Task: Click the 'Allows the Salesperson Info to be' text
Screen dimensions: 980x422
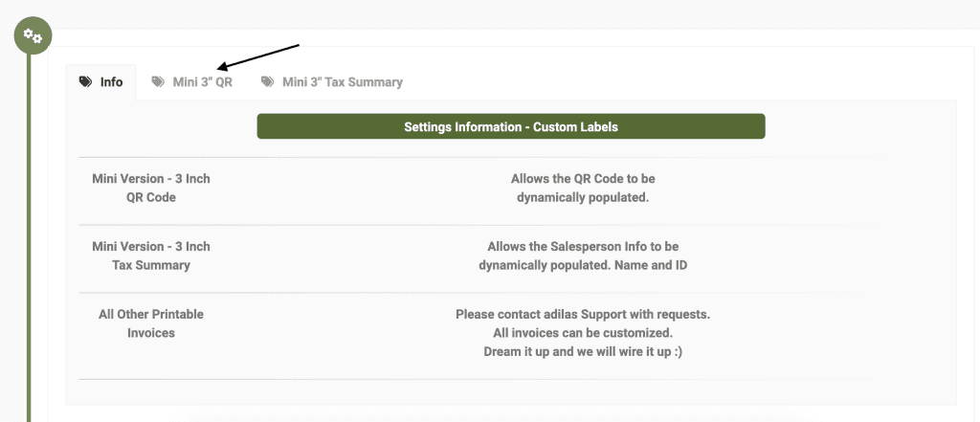Action: pyautogui.click(x=583, y=246)
